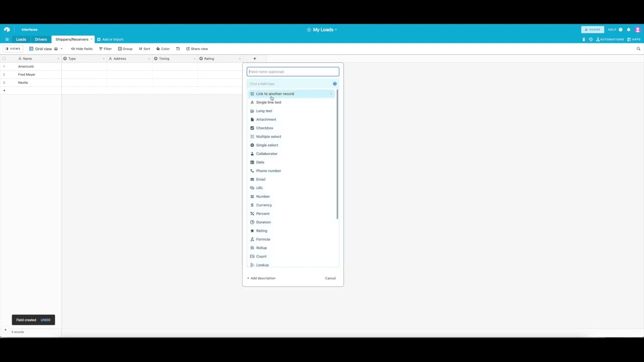
Task: Choose the Date field type
Action: (x=291, y=162)
